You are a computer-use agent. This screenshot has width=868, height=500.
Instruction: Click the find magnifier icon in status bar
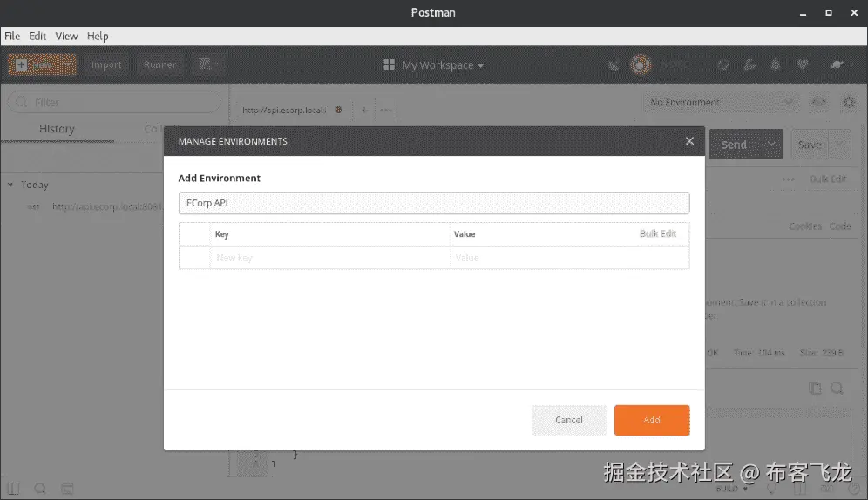tap(40, 489)
